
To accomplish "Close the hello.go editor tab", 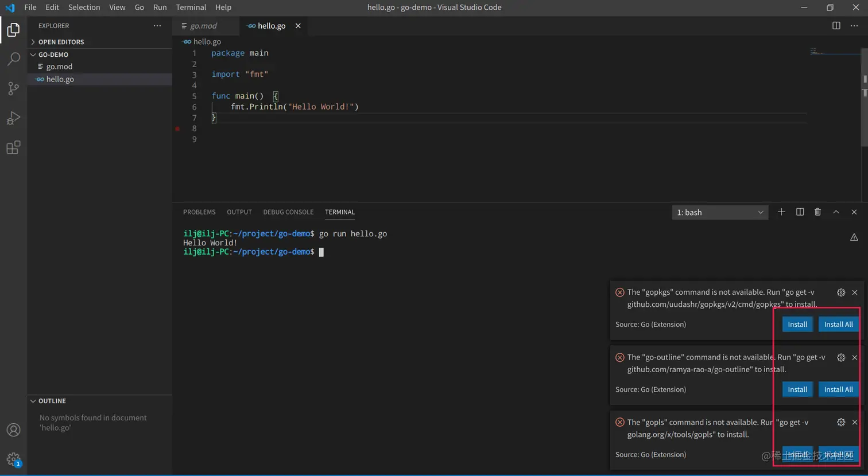I will 298,26.
